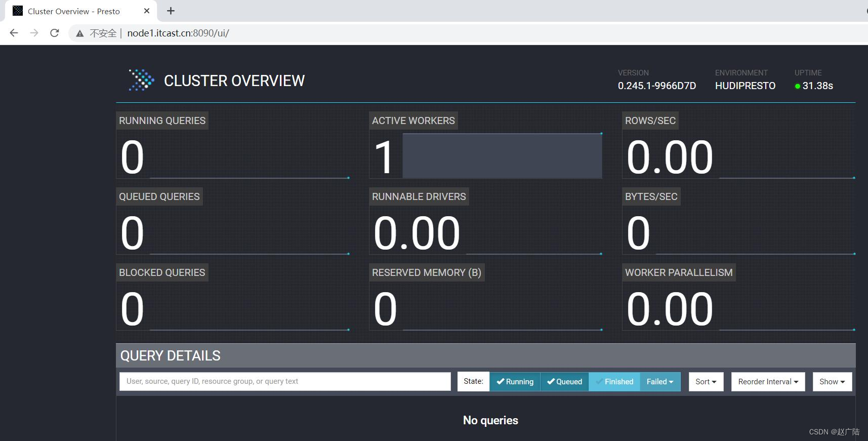Image resolution: width=868 pixels, height=441 pixels.
Task: Click the WORKER PARALLELISM label
Action: coord(679,272)
